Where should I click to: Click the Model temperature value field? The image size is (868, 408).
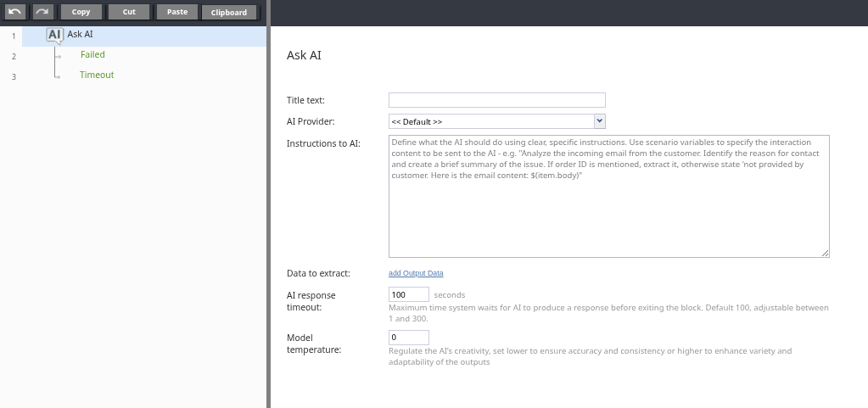(408, 337)
